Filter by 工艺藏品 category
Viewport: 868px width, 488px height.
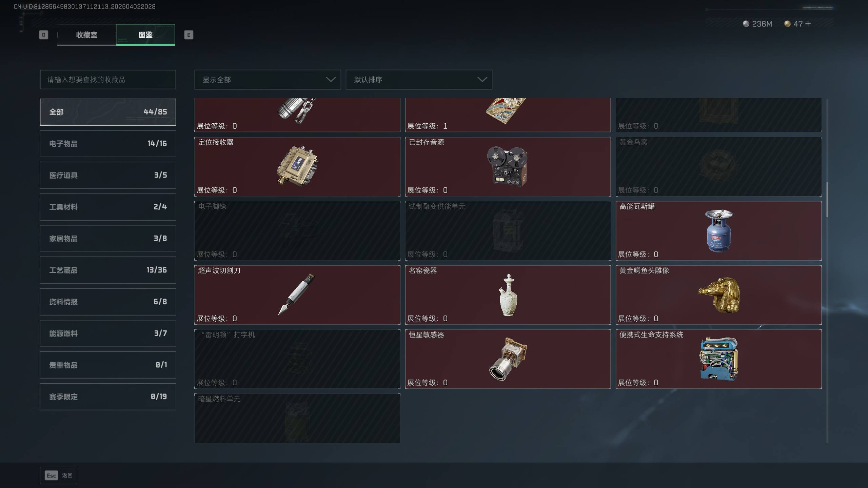pyautogui.click(x=108, y=270)
